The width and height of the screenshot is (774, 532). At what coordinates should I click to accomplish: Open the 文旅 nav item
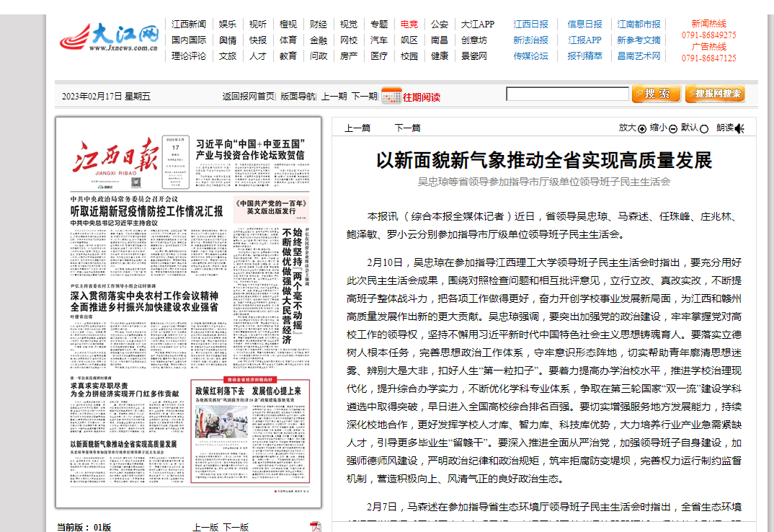228,56
